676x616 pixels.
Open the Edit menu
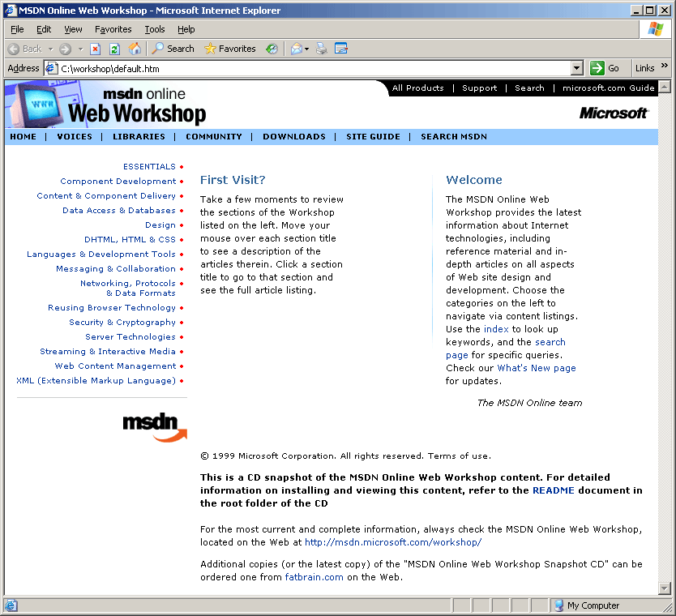click(44, 29)
